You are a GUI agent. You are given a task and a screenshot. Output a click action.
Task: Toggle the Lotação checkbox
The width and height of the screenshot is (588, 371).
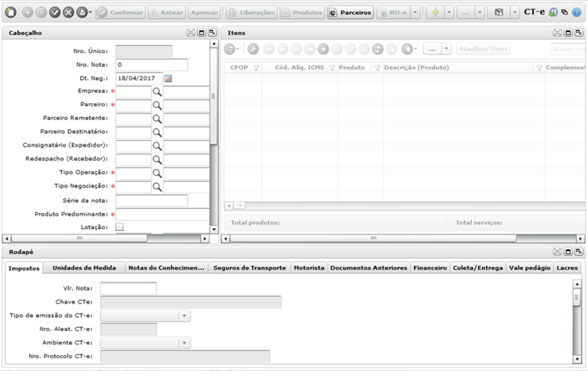tap(119, 227)
